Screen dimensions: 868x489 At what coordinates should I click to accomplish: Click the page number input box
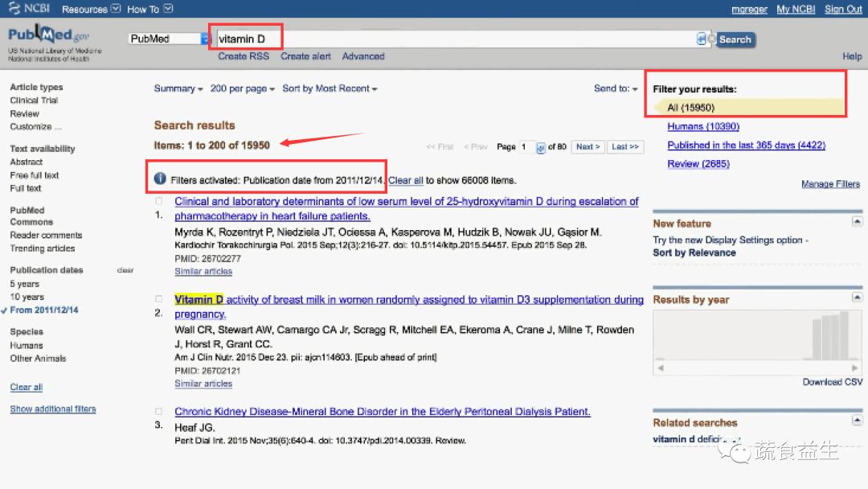[x=527, y=146]
